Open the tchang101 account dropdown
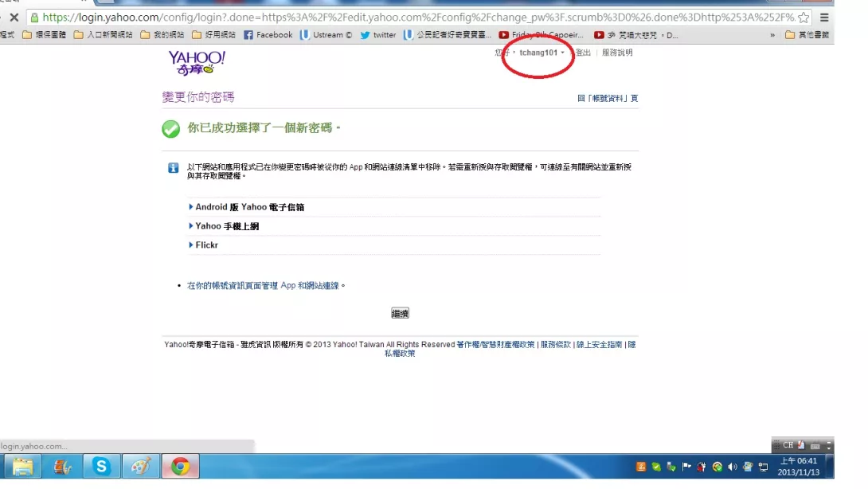Viewport: 868px width, 489px height. 542,53
